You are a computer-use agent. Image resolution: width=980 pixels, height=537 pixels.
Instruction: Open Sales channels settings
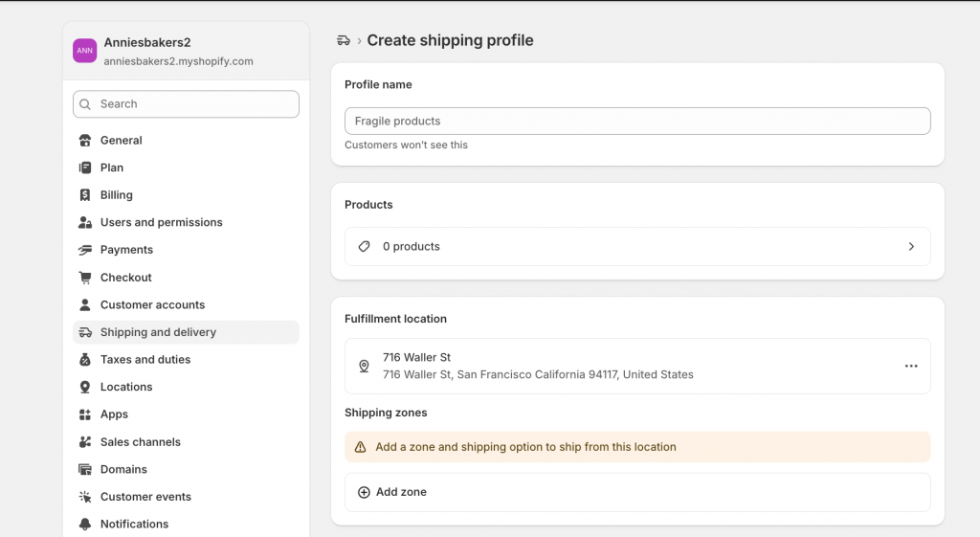[186, 442]
